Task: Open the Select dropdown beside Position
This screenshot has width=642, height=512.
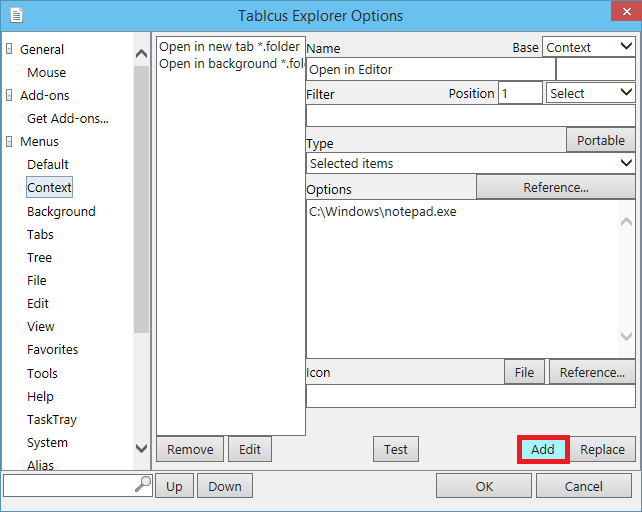Action: 590,93
